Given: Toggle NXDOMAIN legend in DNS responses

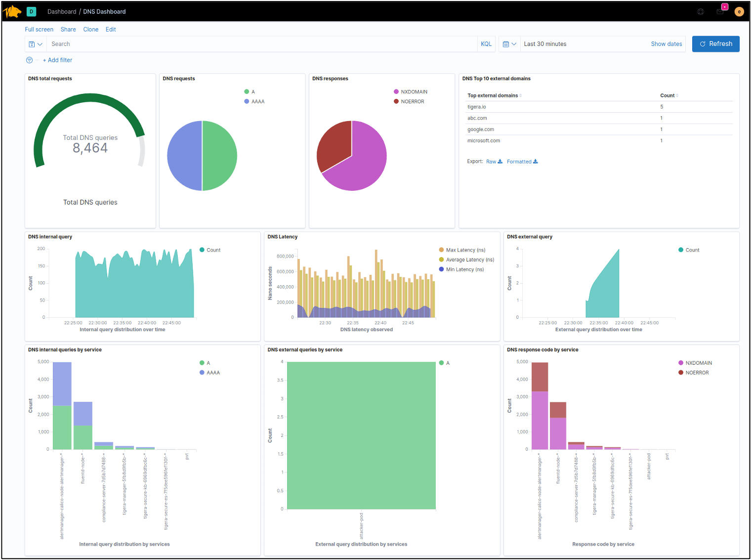Looking at the screenshot, I should [x=411, y=92].
